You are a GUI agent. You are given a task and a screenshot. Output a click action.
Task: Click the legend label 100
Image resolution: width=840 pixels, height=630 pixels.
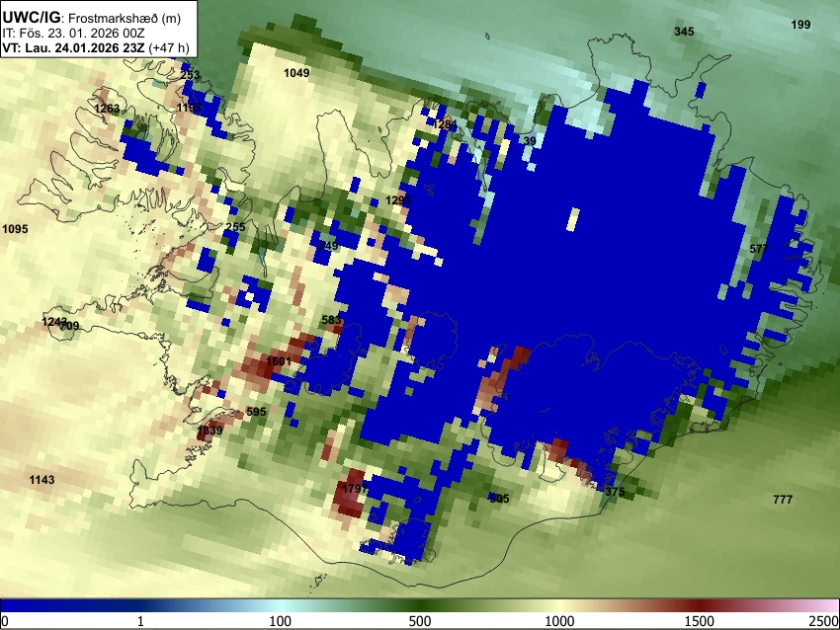click(281, 621)
